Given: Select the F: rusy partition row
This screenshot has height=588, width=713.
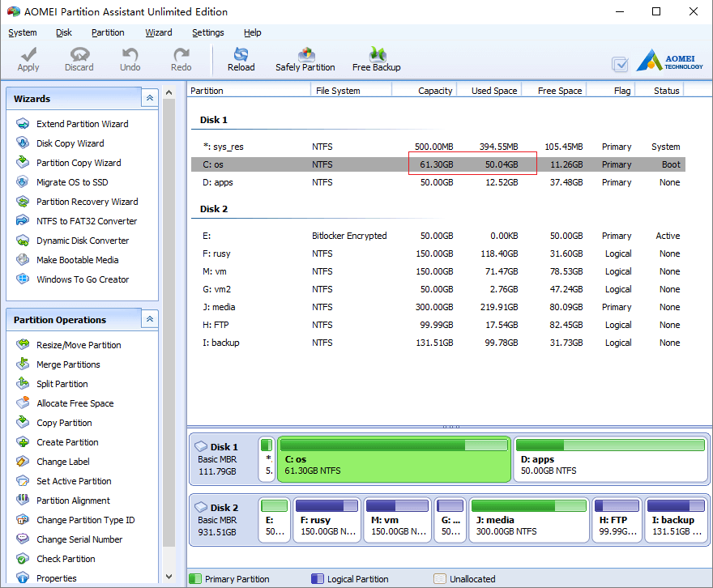Looking at the screenshot, I should point(438,254).
